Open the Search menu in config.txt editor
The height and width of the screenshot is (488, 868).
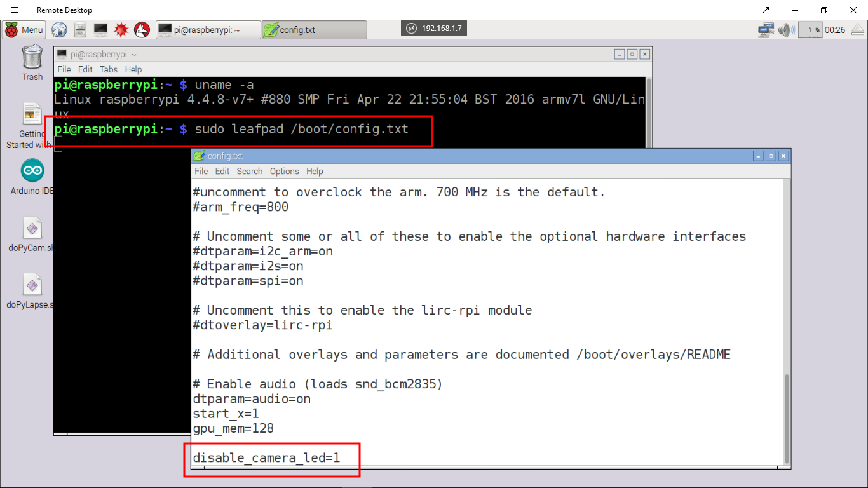pos(249,171)
